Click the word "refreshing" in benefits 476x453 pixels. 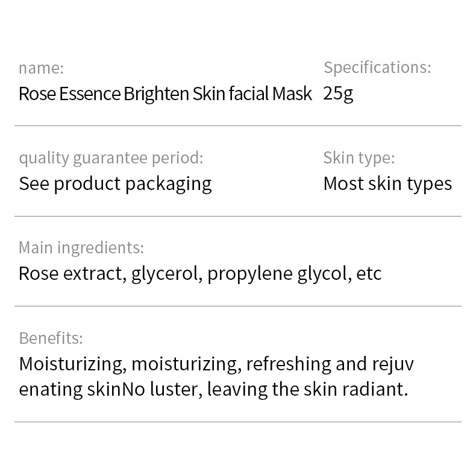pyautogui.click(x=289, y=364)
